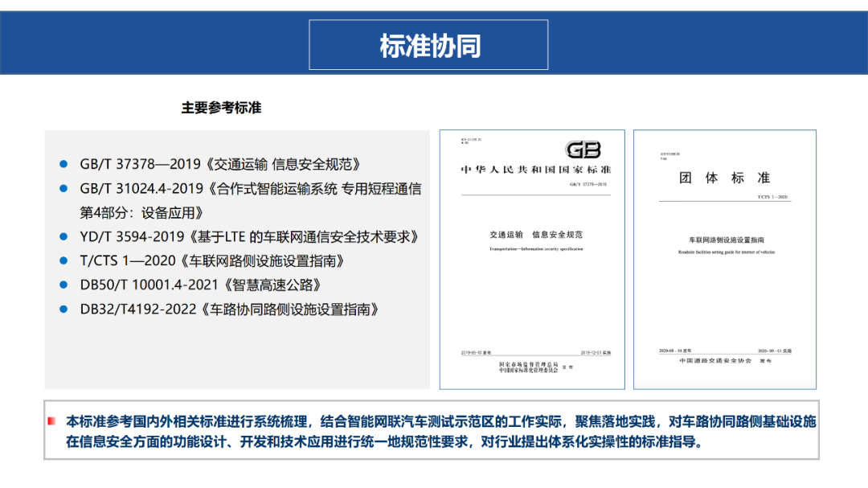Select the 主要参考标准 heading text

pos(221,108)
